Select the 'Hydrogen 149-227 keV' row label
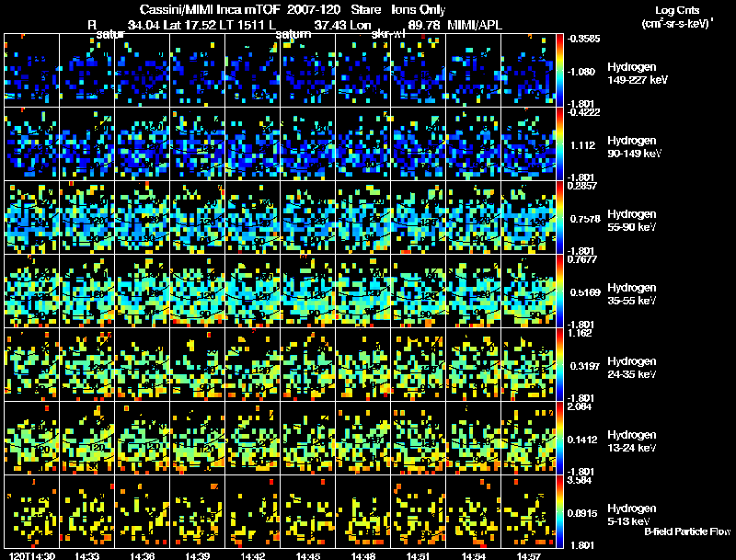 [638, 74]
